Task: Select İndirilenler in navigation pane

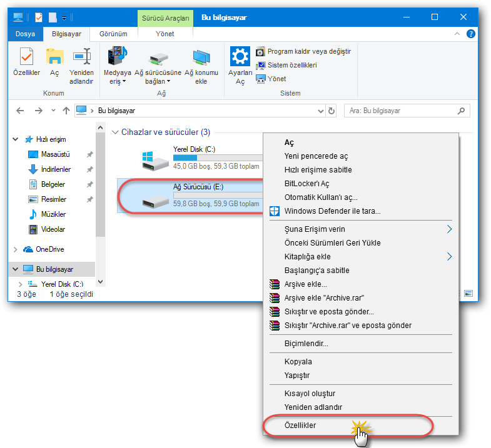Action: coord(56,169)
